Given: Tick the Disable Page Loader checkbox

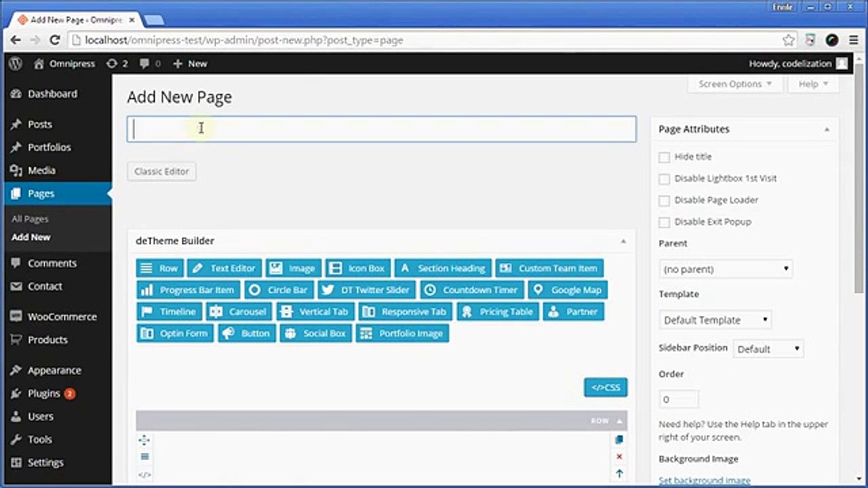Looking at the screenshot, I should [x=664, y=201].
